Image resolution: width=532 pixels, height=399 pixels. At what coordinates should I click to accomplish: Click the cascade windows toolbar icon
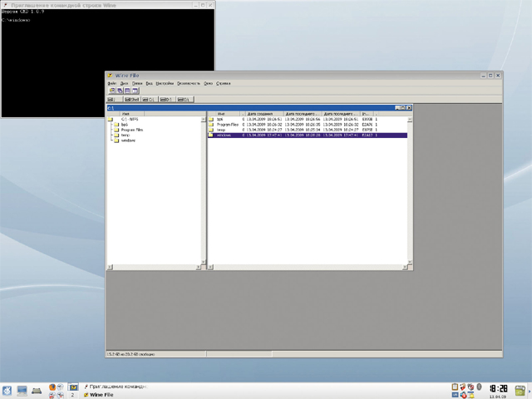[120, 91]
